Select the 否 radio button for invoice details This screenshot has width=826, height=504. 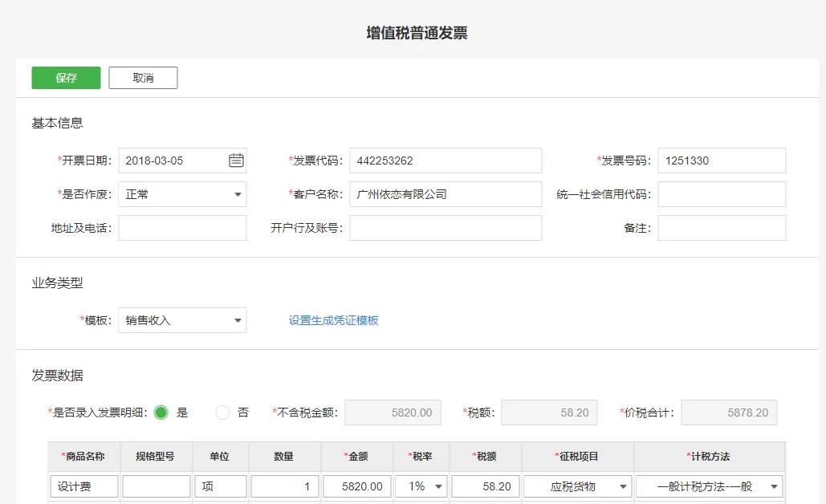221,412
